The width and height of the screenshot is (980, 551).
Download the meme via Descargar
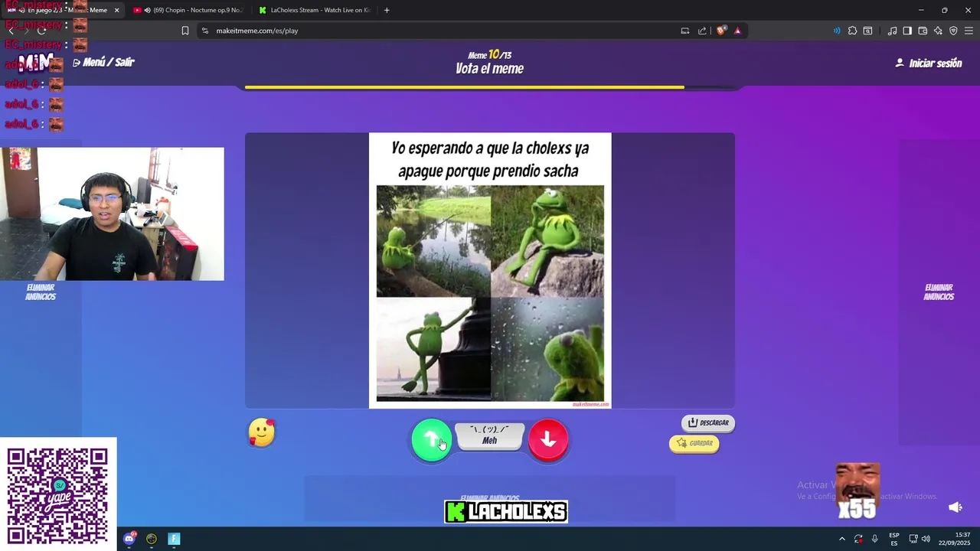[708, 422]
